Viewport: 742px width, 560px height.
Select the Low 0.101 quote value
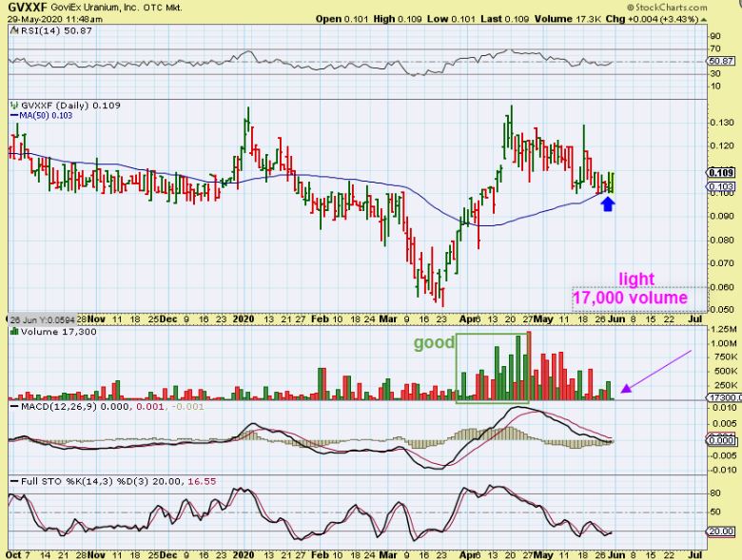click(451, 19)
